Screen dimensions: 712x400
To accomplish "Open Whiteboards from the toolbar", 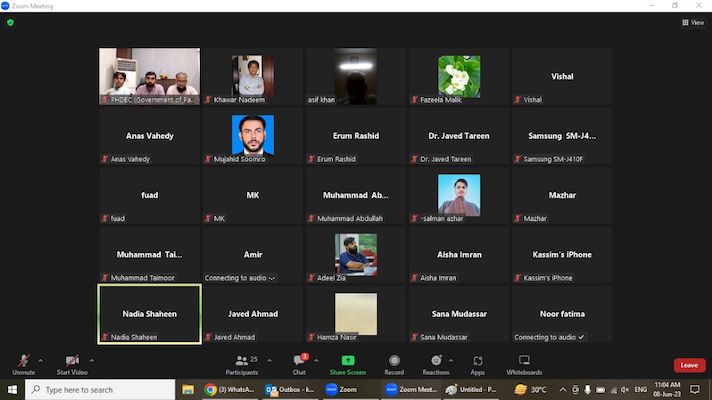I will [x=524, y=362].
